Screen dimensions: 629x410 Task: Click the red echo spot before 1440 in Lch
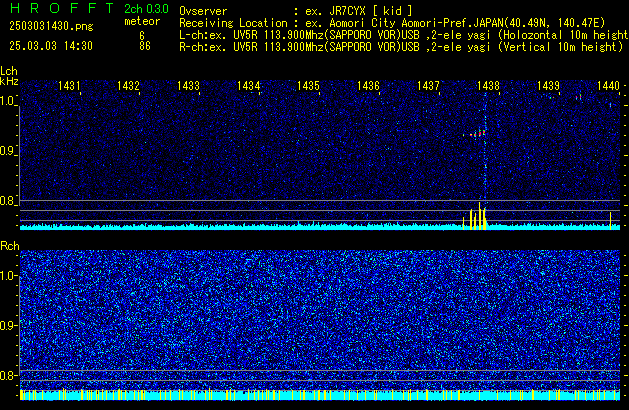[x=578, y=97]
